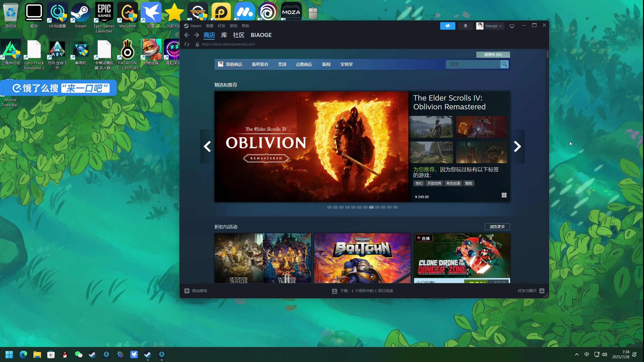Open the Boltgun discount capsule
Screen dimensions: 644x362
pos(362,258)
